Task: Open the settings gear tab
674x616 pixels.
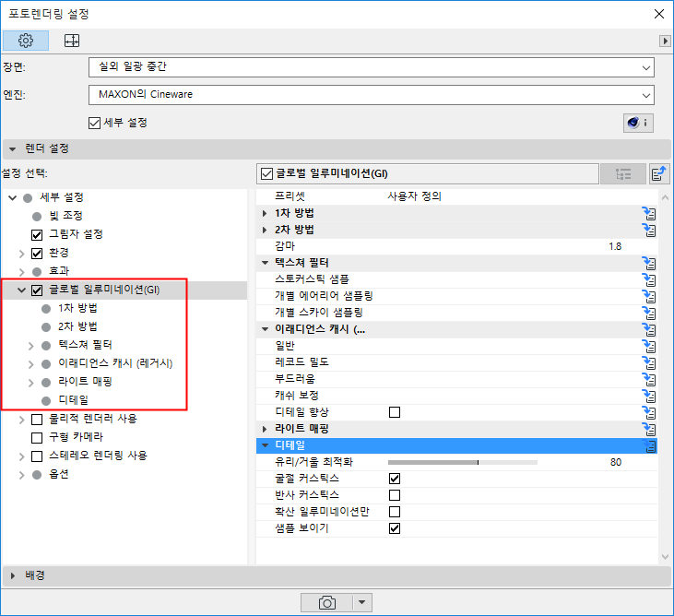Action: pyautogui.click(x=26, y=41)
